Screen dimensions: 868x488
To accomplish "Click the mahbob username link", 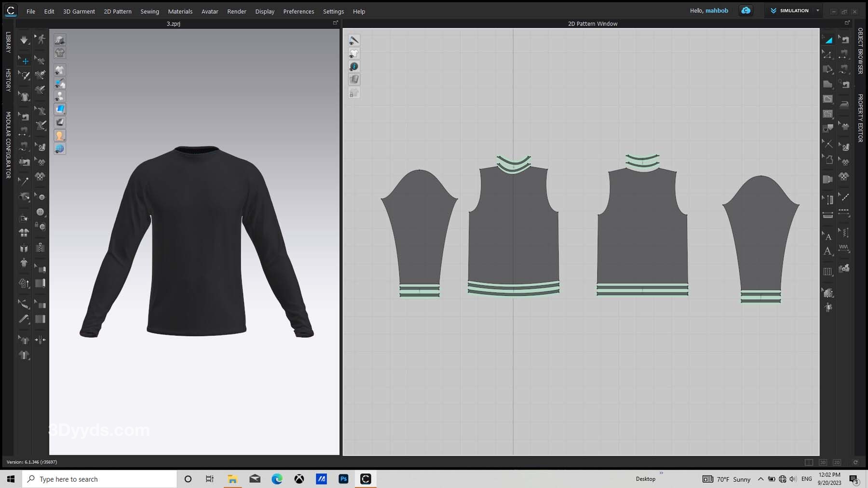I will coord(717,11).
